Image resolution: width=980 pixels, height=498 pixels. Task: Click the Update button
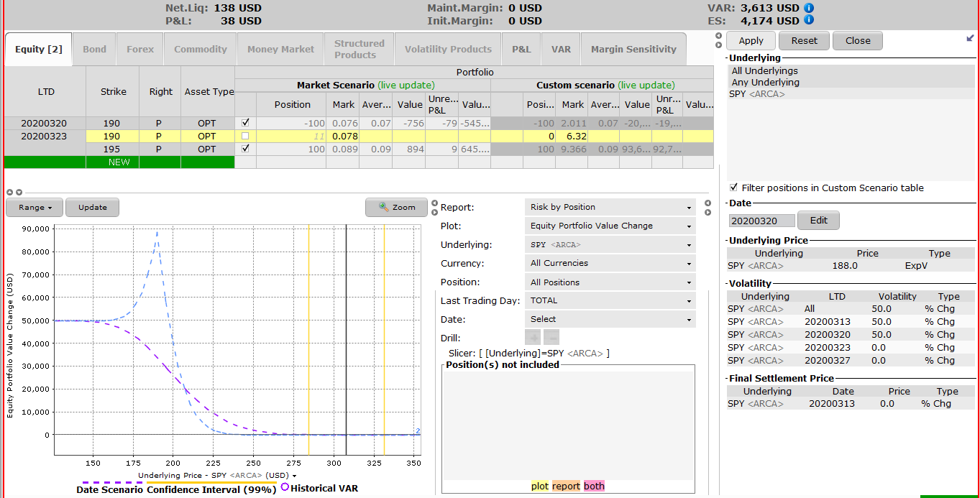[x=92, y=207]
